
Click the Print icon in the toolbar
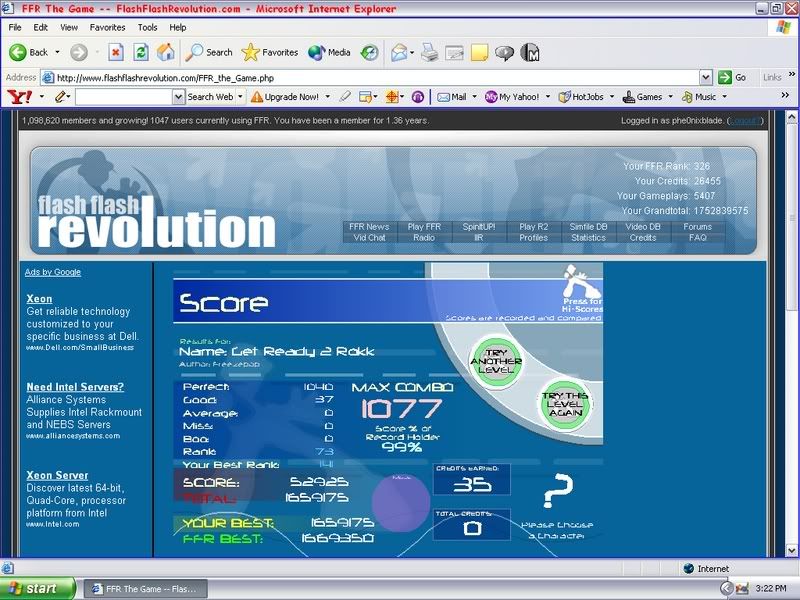[429, 52]
